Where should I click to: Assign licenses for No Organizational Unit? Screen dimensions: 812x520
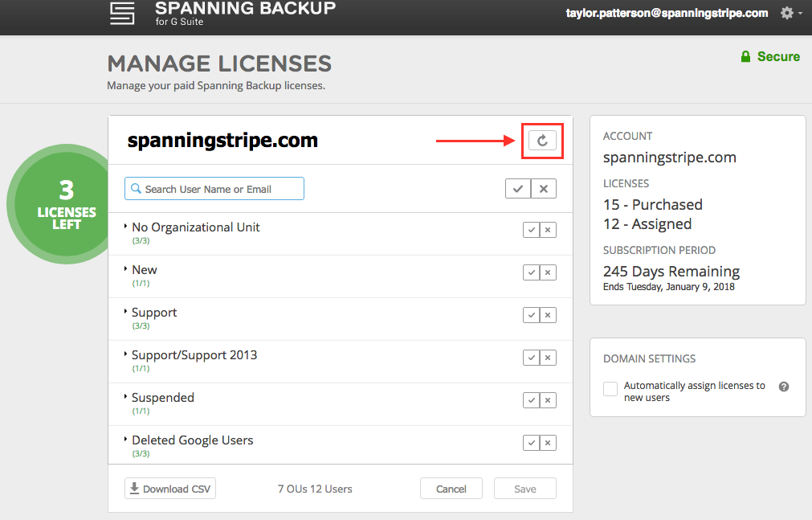[x=532, y=230]
